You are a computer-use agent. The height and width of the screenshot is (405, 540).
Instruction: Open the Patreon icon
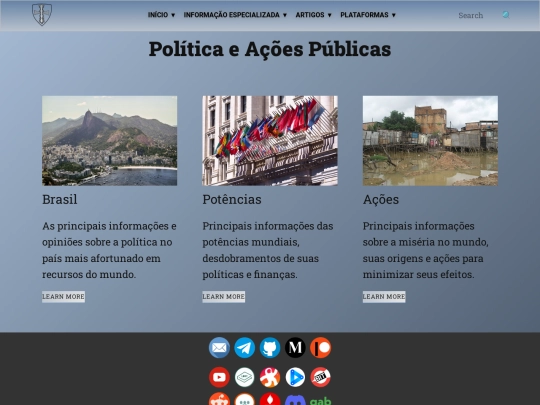click(320, 347)
